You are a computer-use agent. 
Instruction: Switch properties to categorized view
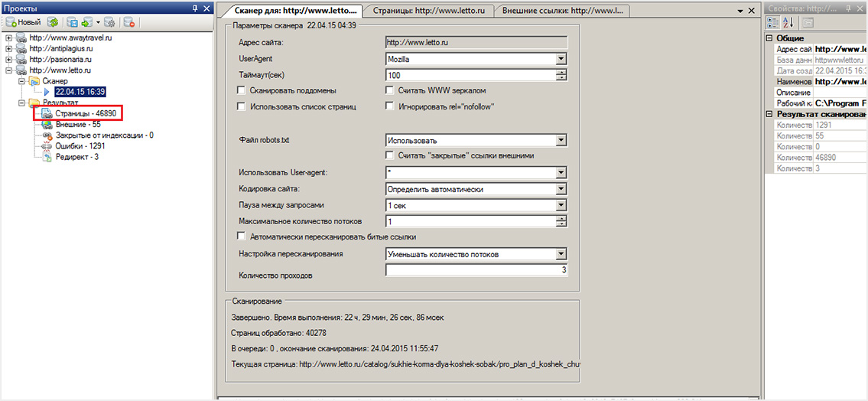pos(773,22)
